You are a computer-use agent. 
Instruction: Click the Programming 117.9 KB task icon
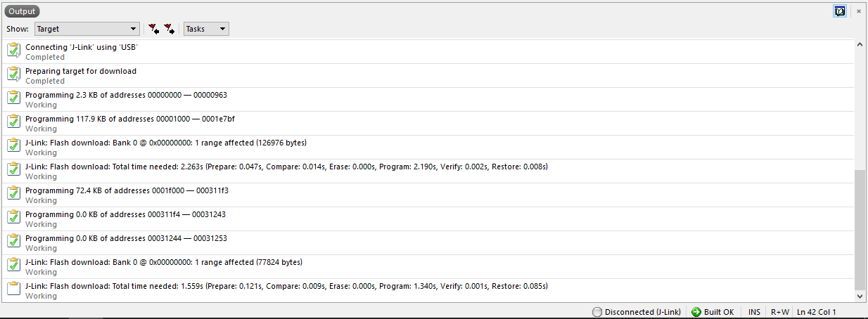[13, 123]
